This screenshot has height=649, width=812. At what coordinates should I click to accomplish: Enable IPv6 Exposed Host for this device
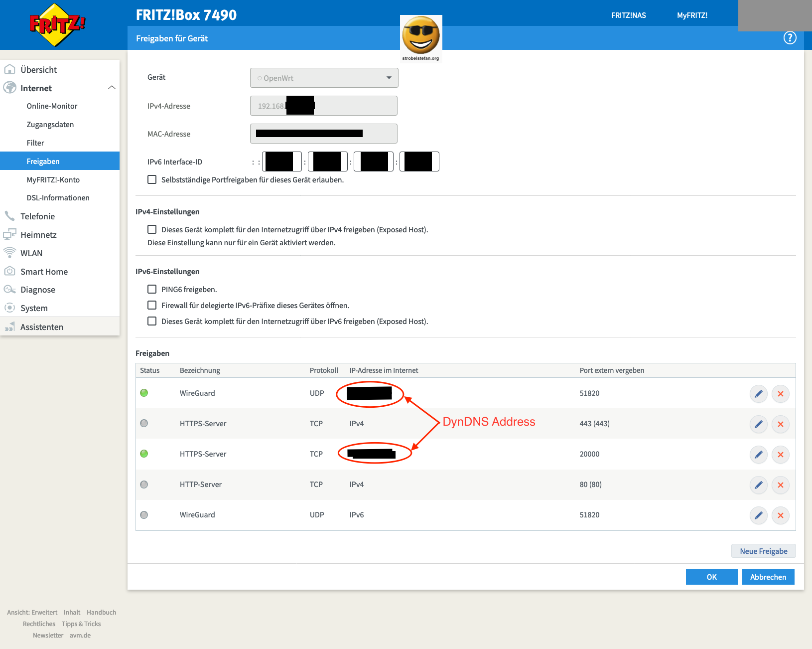[x=152, y=321]
